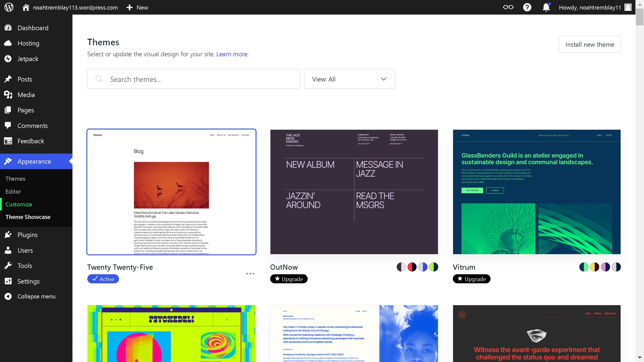Choose Vitrum's yellow color variation swatch
644x362 pixels.
[x=594, y=267]
